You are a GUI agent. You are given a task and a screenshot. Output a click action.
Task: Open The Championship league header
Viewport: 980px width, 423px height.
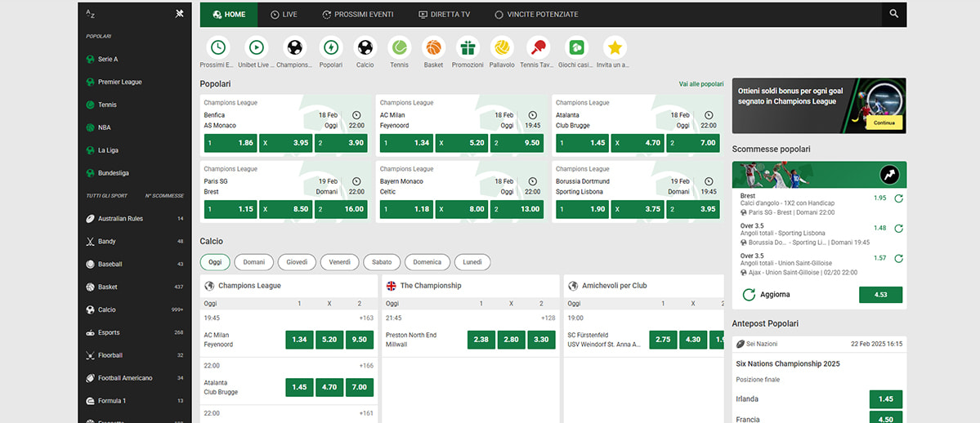[470, 286]
